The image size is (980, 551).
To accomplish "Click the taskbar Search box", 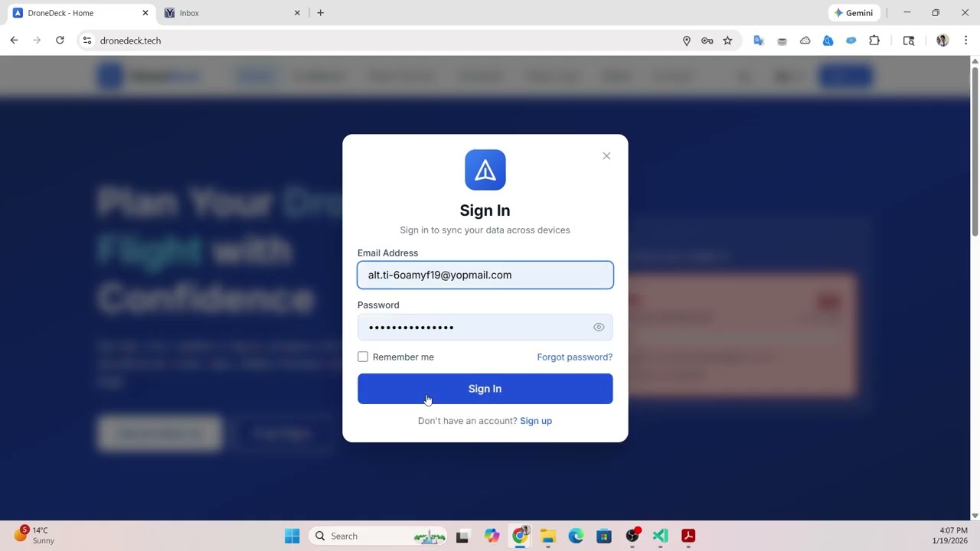I will (x=377, y=536).
